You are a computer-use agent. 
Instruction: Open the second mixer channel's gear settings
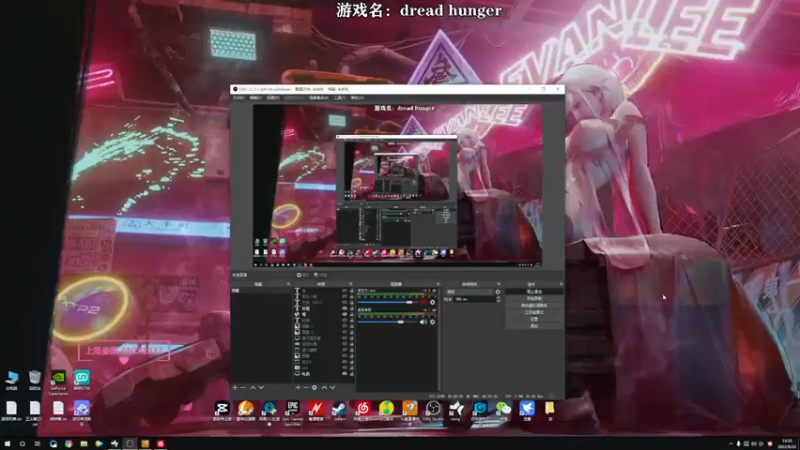tap(433, 322)
